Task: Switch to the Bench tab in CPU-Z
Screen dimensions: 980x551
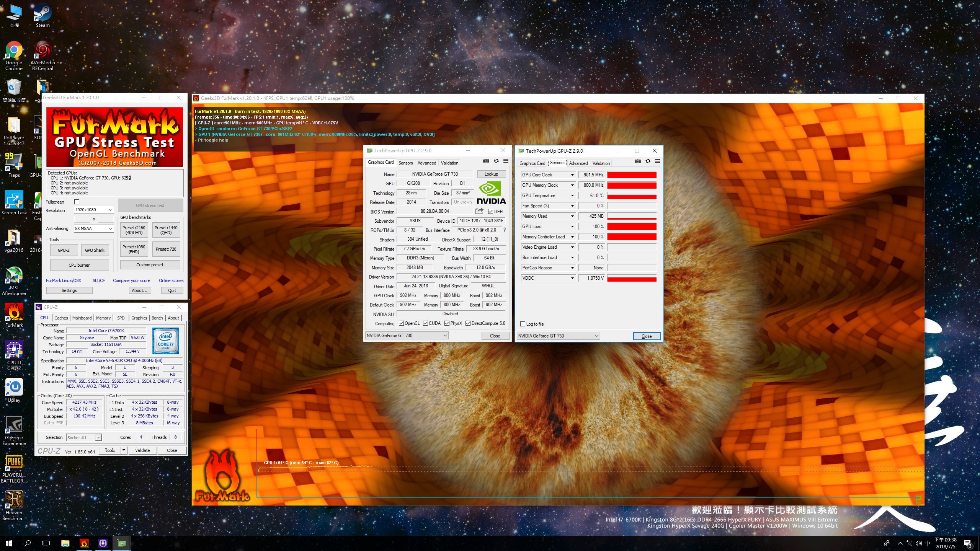Action: tap(157, 318)
